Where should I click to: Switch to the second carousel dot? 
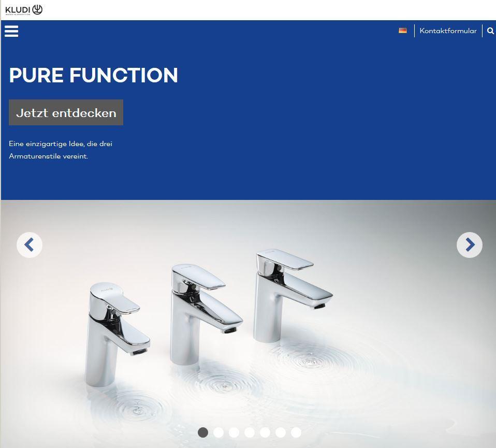point(218,432)
